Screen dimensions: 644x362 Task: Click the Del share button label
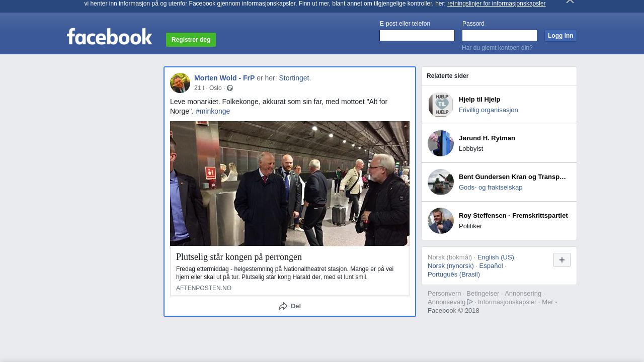[296, 306]
